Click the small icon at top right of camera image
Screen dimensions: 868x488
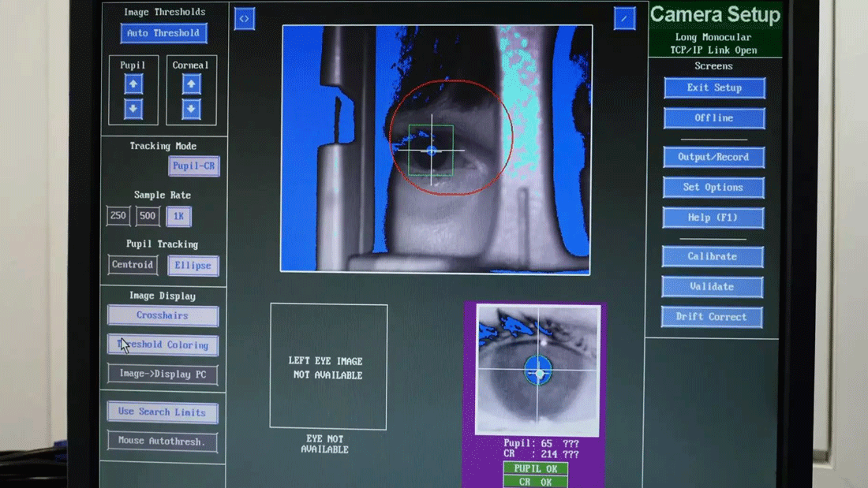(x=624, y=19)
